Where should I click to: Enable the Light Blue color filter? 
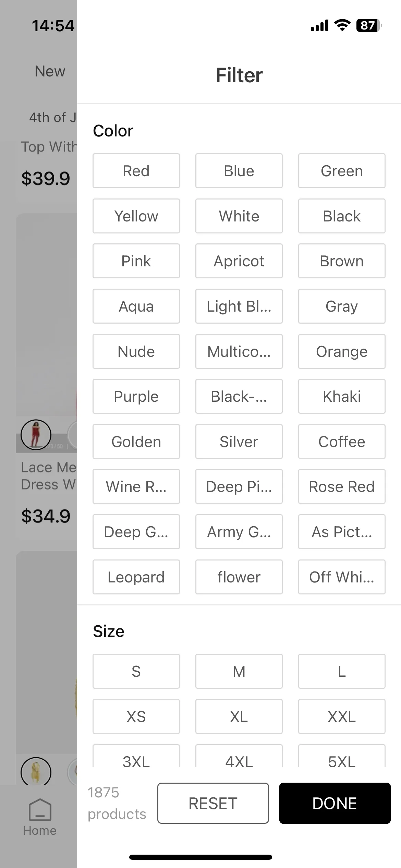coord(239,306)
